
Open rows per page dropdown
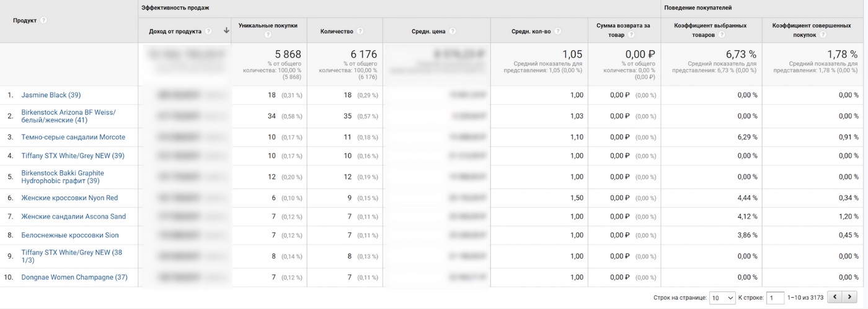coord(722,298)
